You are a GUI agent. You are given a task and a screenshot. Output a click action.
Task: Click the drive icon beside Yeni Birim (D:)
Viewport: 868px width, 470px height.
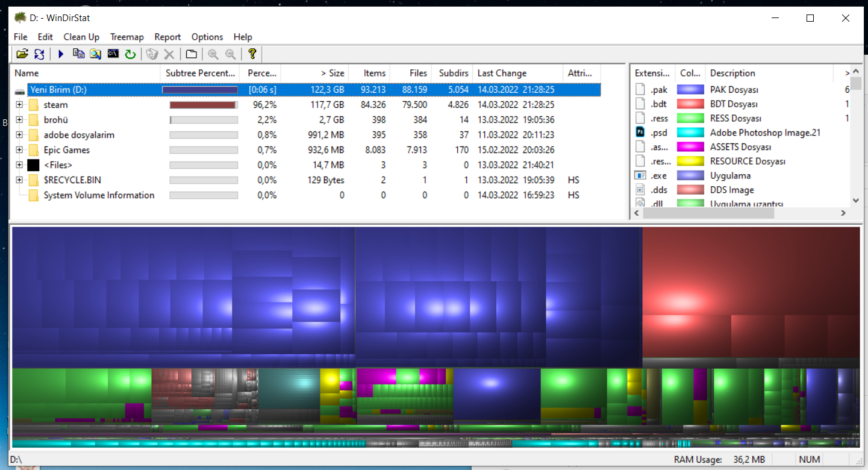[x=20, y=90]
